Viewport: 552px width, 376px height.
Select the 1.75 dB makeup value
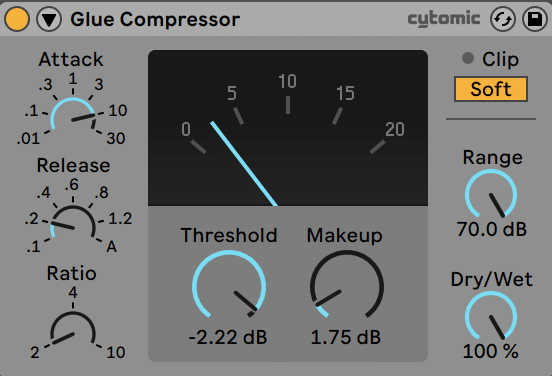pyautogui.click(x=346, y=337)
